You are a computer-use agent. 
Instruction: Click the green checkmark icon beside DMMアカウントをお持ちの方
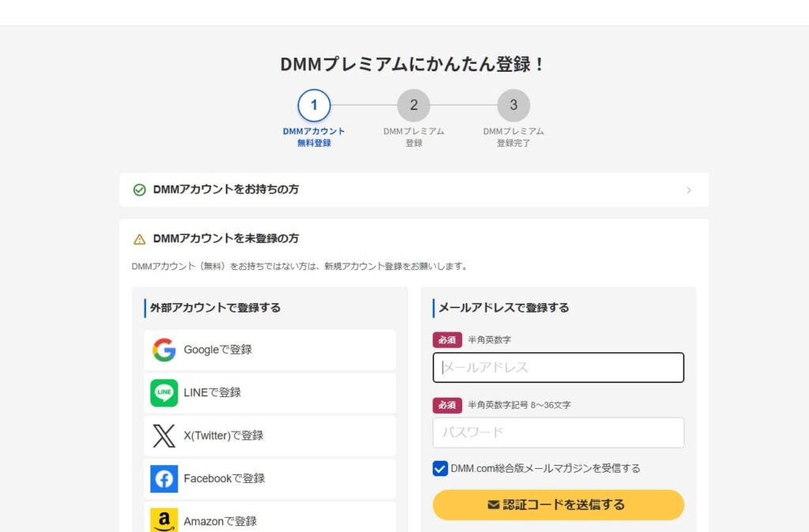pos(139,189)
